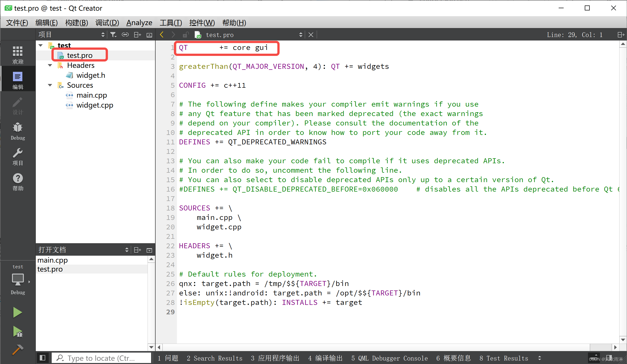Viewport: 627px width, 364px height.
Task: Click the Line 29, Col 1 indicator
Action: pyautogui.click(x=575, y=35)
